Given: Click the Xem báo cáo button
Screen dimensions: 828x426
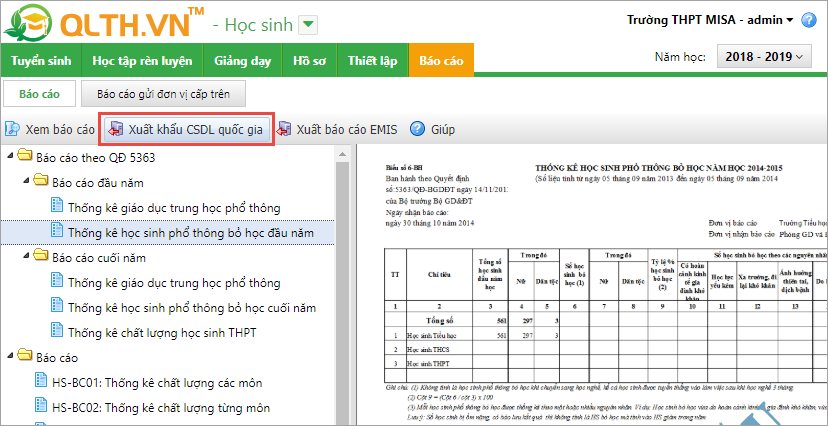Looking at the screenshot, I should tap(50, 129).
